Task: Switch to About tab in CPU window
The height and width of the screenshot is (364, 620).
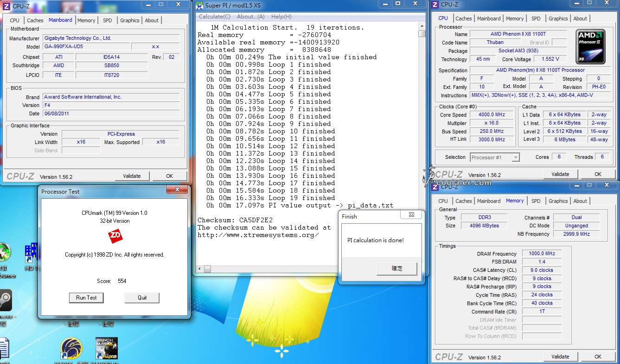Action: pyautogui.click(x=580, y=19)
